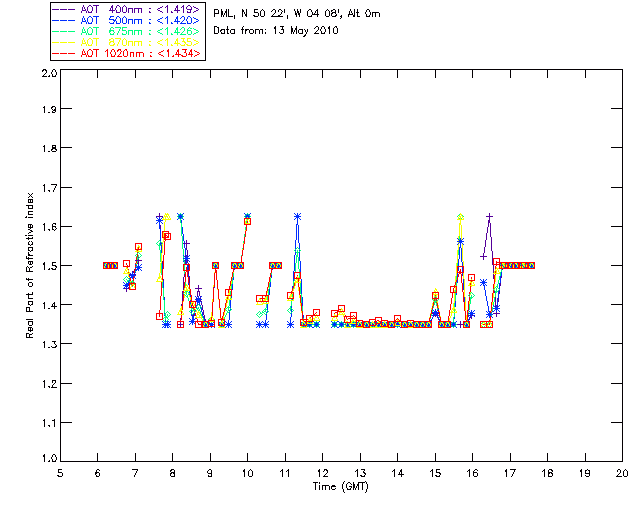Click the y-axis value 2.0
The image size is (640, 512).
click(49, 73)
